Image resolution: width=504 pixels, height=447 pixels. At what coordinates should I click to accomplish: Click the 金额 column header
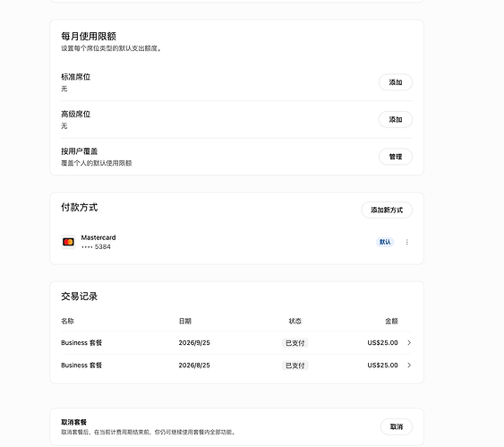pos(391,321)
